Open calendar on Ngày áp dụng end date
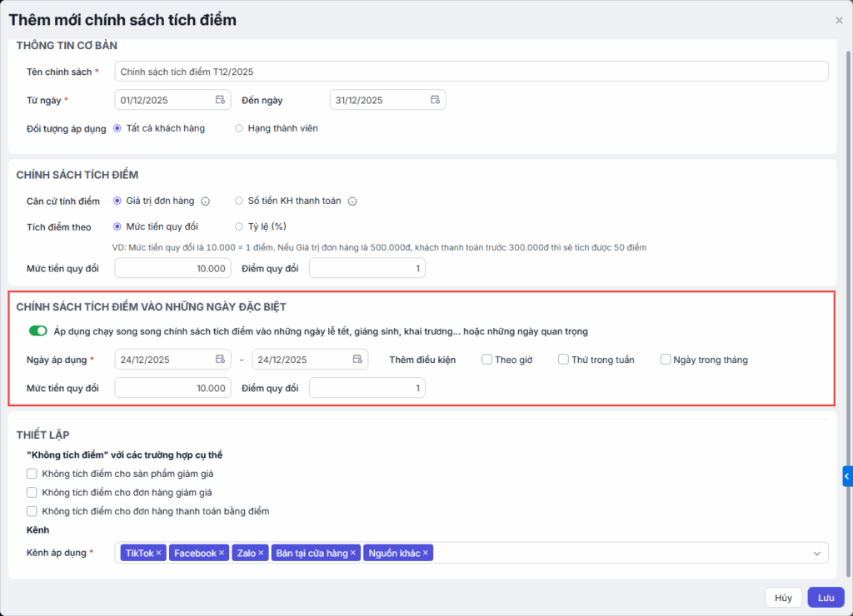Image resolution: width=853 pixels, height=616 pixels. point(359,360)
